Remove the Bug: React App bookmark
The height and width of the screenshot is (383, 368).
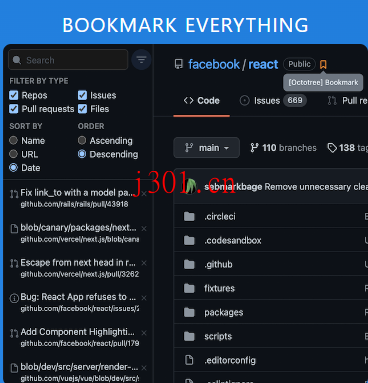tap(144, 298)
